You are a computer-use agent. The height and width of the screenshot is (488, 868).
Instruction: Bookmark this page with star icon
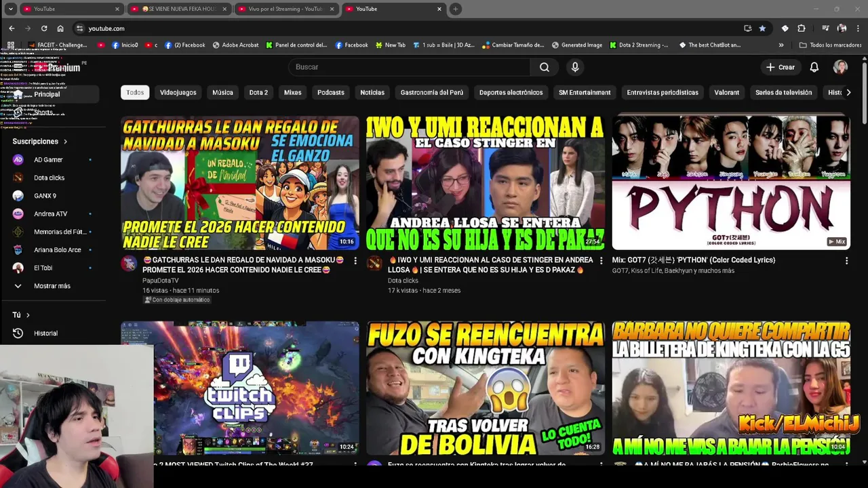(x=762, y=28)
